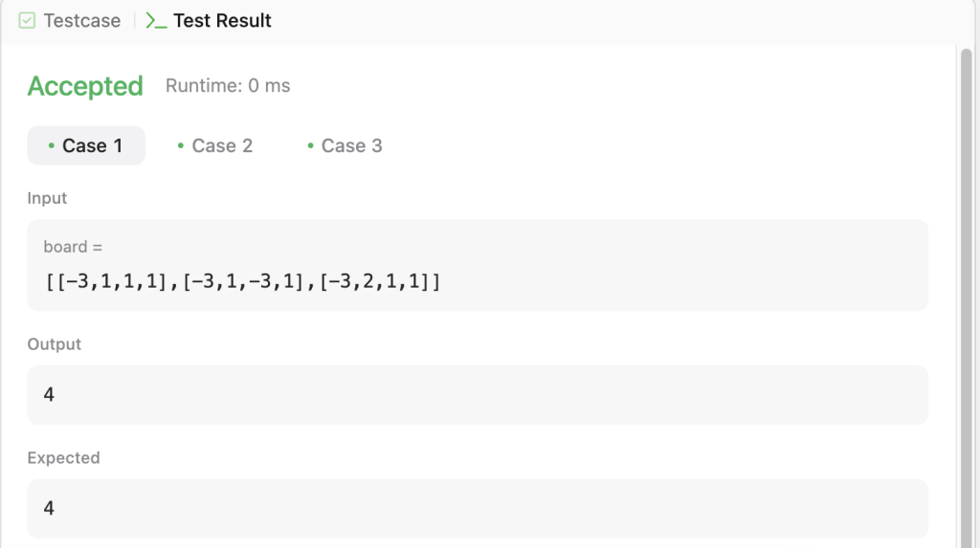This screenshot has height=548, width=980.
Task: Click the "board =" parameter label
Action: [x=73, y=247]
